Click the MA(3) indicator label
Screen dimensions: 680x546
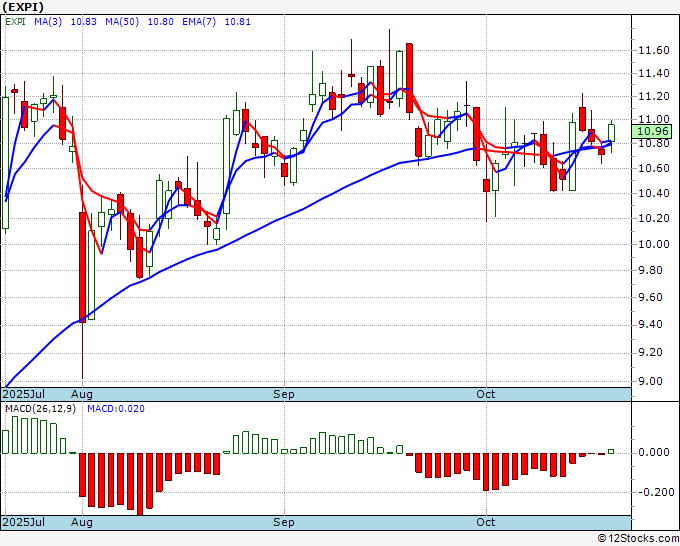(x=48, y=22)
